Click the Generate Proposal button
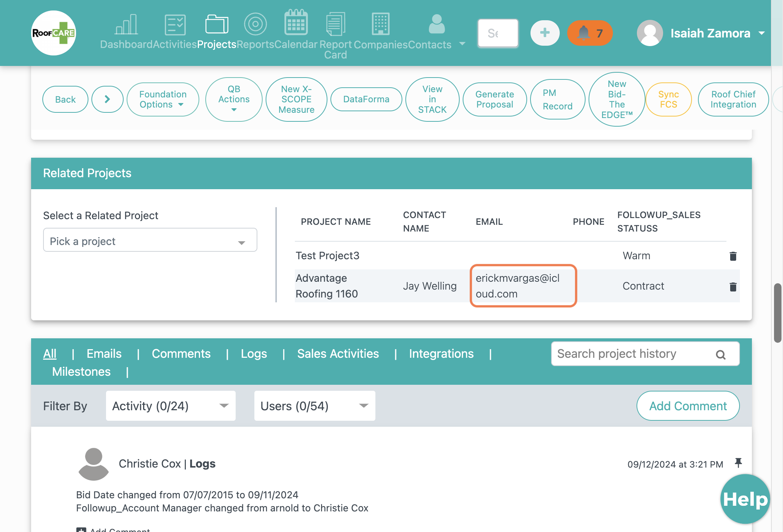The height and width of the screenshot is (532, 783). [x=495, y=99]
